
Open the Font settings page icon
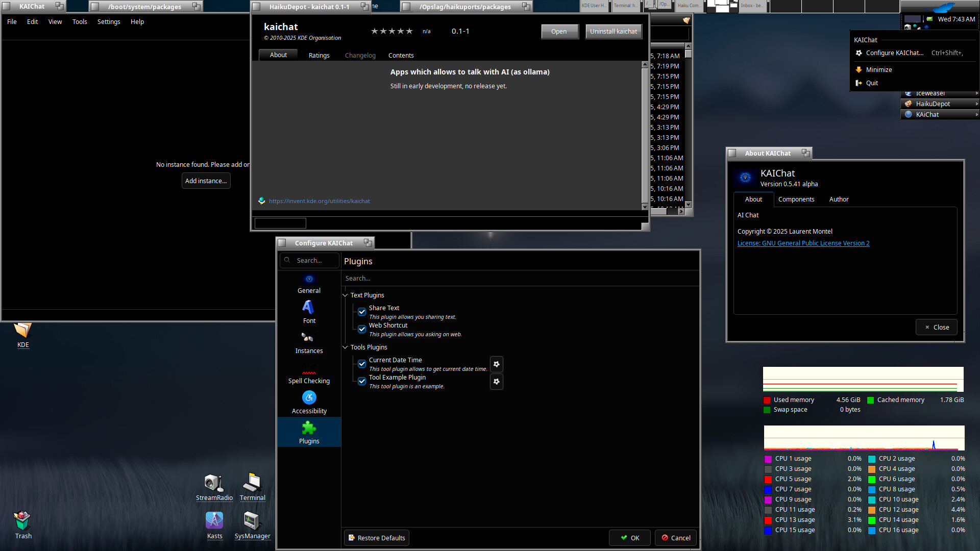coord(309,308)
